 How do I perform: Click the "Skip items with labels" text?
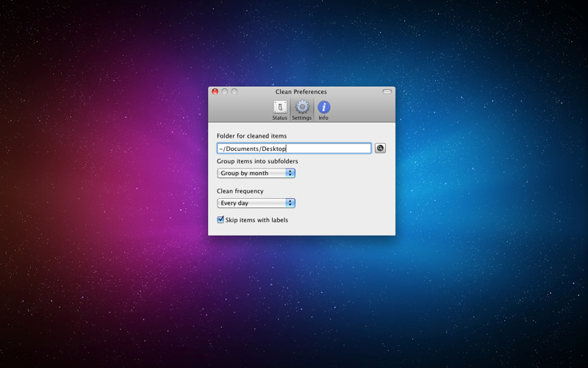coord(257,220)
